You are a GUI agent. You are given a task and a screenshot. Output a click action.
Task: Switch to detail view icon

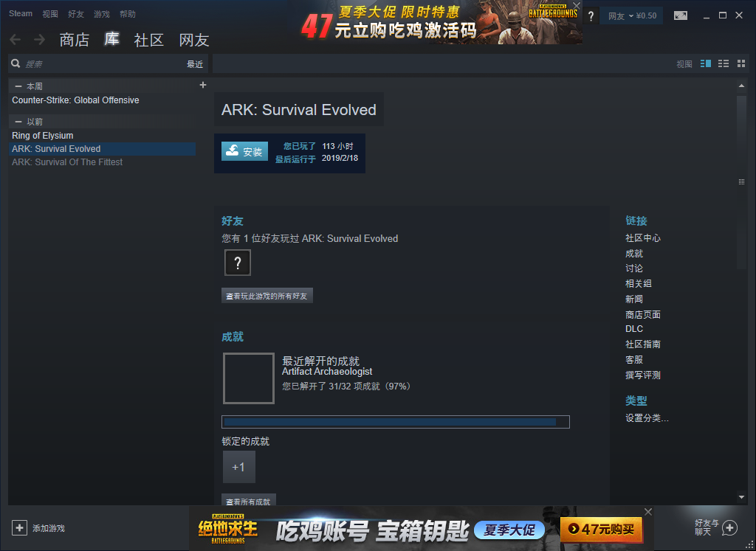click(x=705, y=63)
